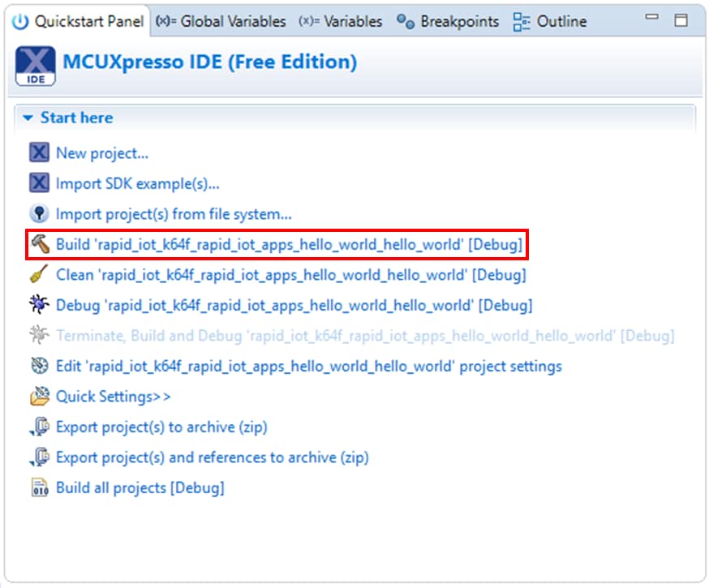Click Export project(s) and references to archive

pos(212,457)
